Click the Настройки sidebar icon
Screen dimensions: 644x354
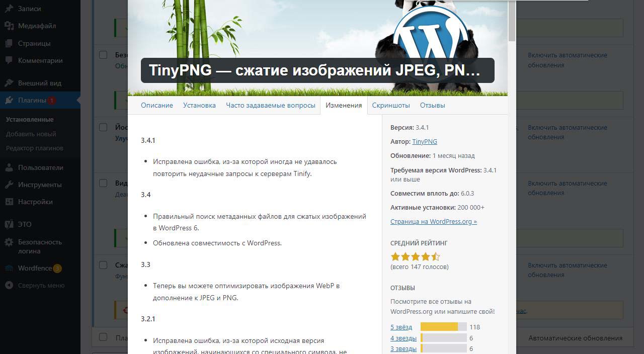coord(9,202)
